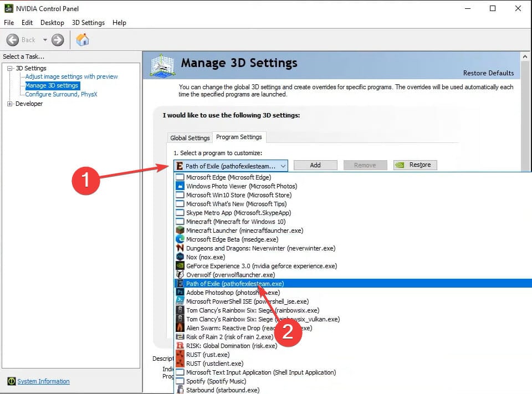Click the rainbowsix_vulkan.exe Siege icon
Image resolution: width=532 pixels, height=394 pixels.
tap(180, 319)
